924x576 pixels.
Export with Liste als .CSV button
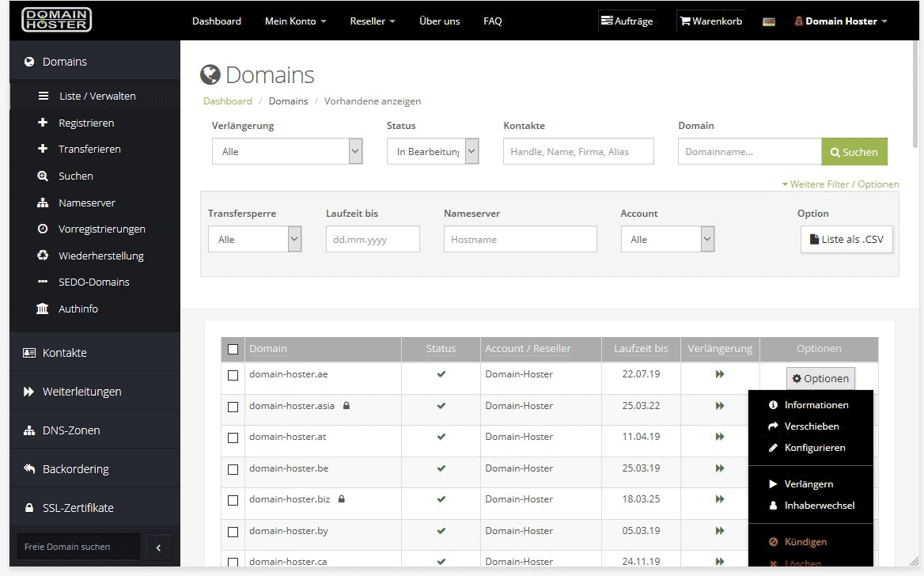846,240
